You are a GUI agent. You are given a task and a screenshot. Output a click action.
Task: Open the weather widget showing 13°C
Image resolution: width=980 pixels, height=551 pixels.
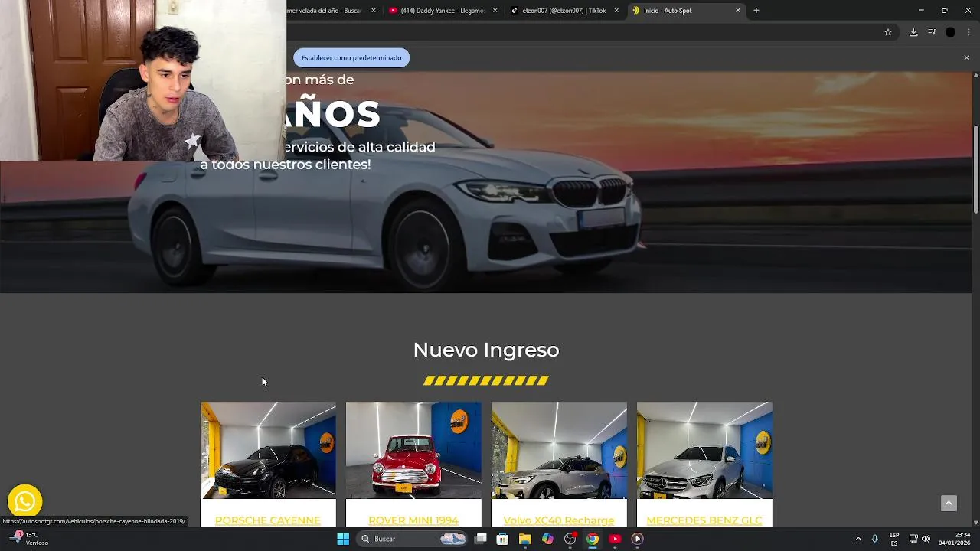29,539
